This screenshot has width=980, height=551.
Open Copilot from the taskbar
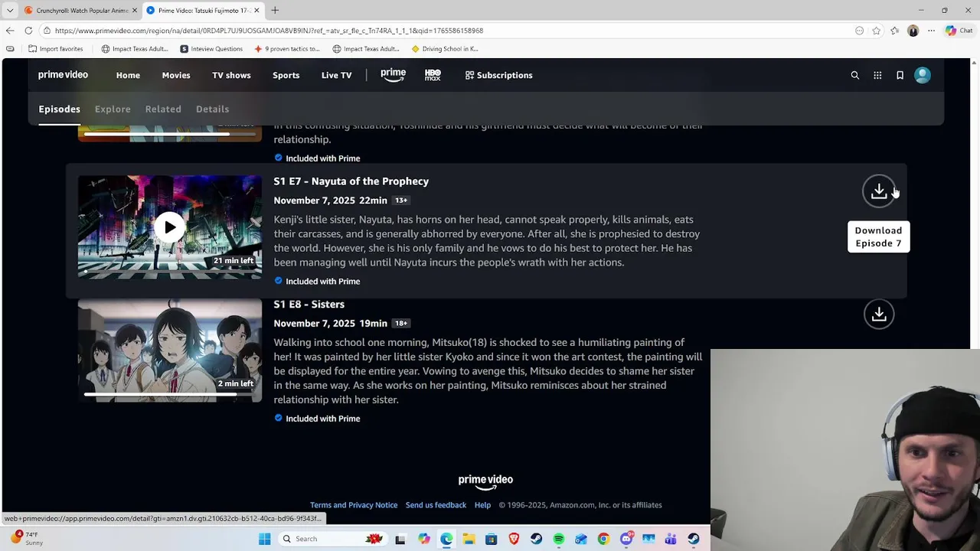pos(424,539)
